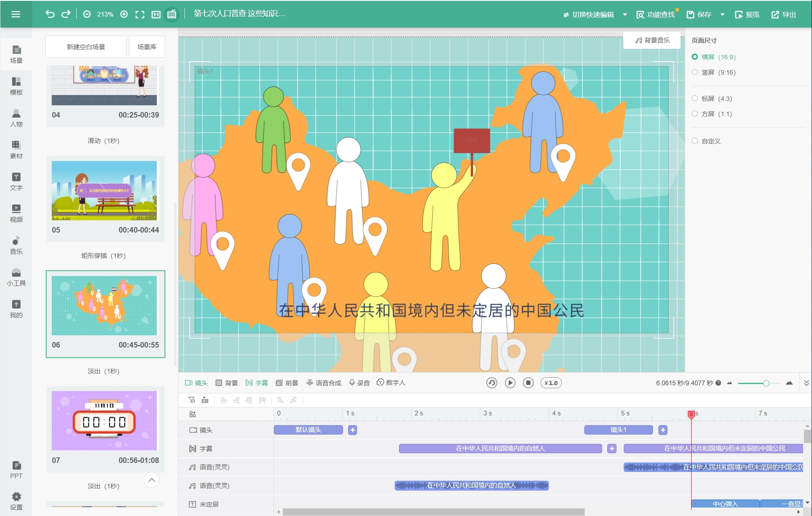Image resolution: width=812 pixels, height=516 pixels.
Task: Open 视频 video panel
Action: [x=16, y=213]
